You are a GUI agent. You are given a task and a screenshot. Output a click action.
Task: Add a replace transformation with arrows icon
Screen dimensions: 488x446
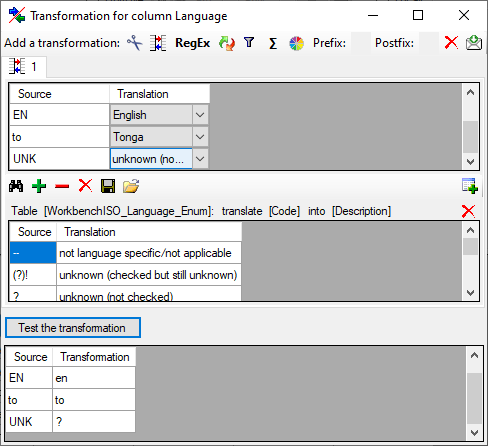click(227, 43)
